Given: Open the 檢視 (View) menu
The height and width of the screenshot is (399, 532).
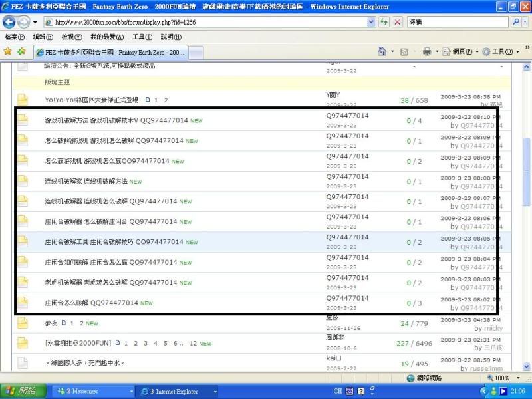Looking at the screenshot, I should 71,37.
